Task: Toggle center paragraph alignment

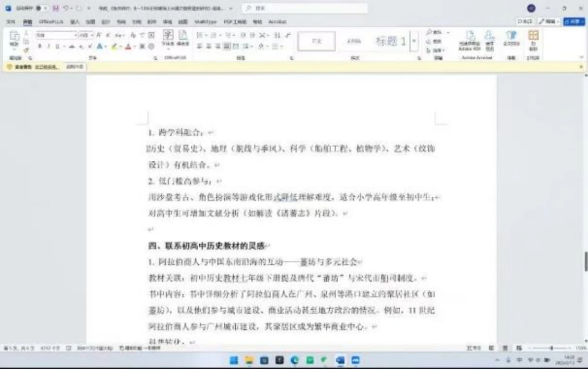Action: pyautogui.click(x=209, y=46)
